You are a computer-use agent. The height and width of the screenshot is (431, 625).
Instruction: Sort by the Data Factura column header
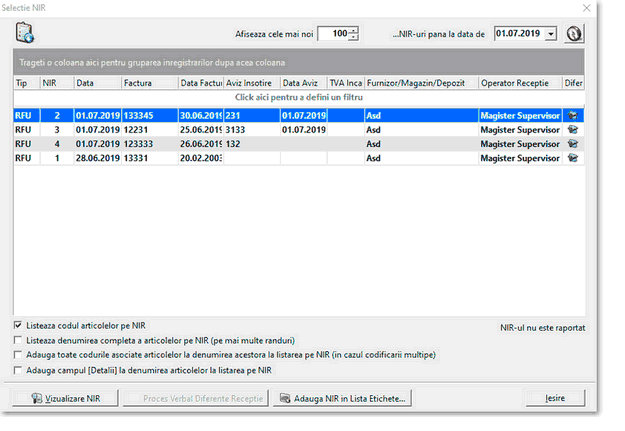point(201,83)
